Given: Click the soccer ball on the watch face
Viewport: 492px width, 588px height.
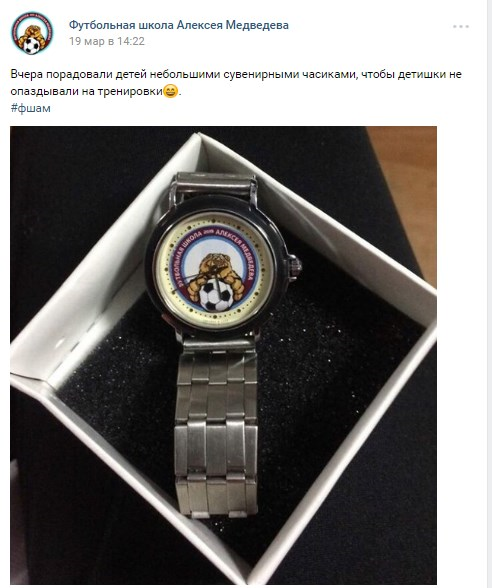Looking at the screenshot, I should pyautogui.click(x=215, y=295).
